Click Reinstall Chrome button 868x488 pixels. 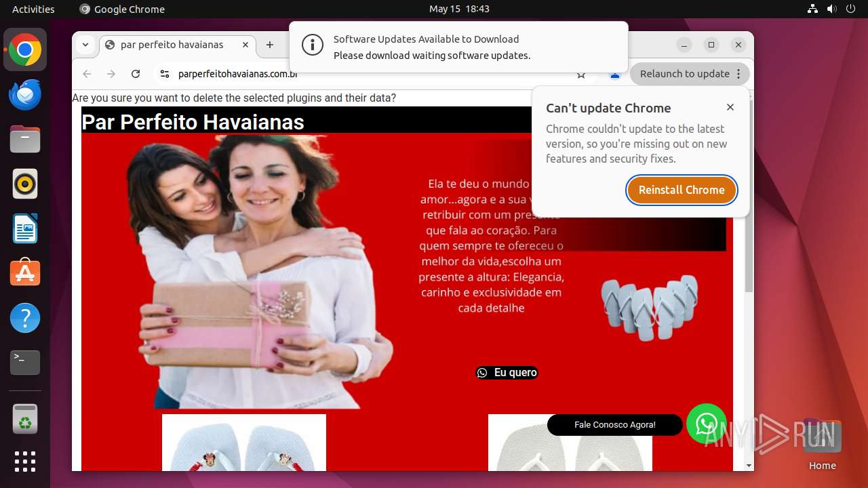pos(682,190)
